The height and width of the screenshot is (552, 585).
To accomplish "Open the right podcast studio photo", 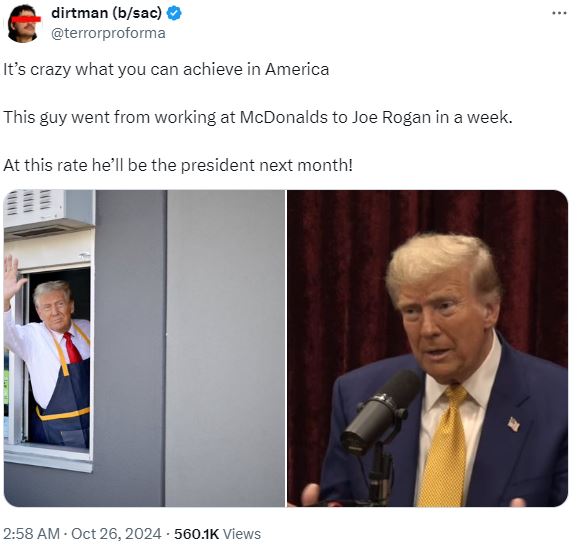I will [428, 348].
